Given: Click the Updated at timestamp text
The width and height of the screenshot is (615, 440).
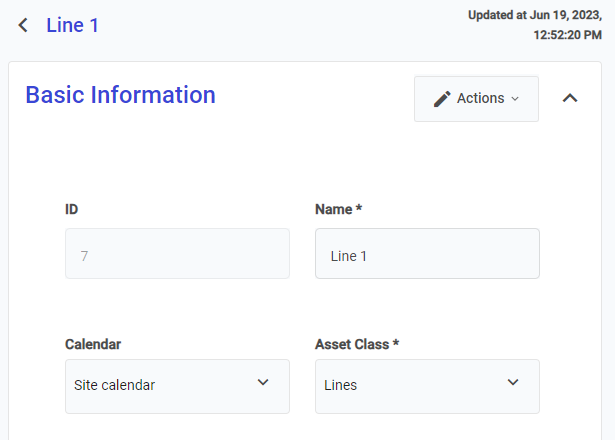Looking at the screenshot, I should point(535,25).
